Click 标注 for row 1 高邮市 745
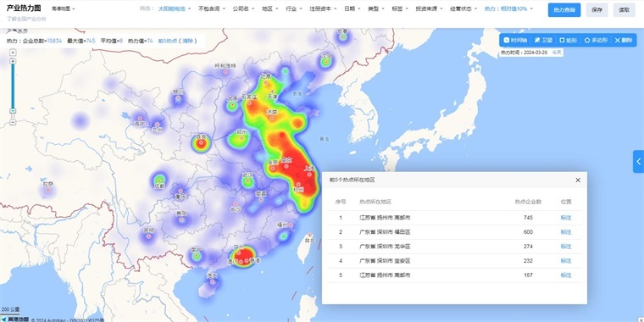This screenshot has width=644, height=322. tap(566, 218)
